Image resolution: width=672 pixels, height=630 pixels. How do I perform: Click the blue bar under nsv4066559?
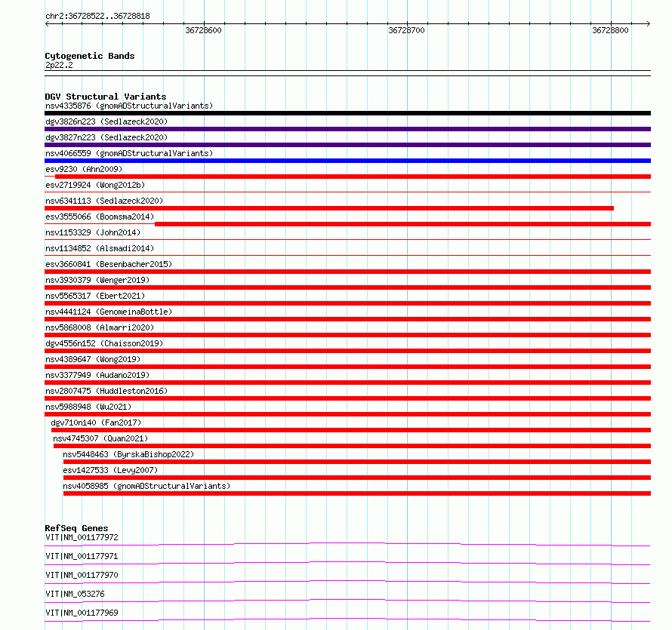click(x=347, y=161)
